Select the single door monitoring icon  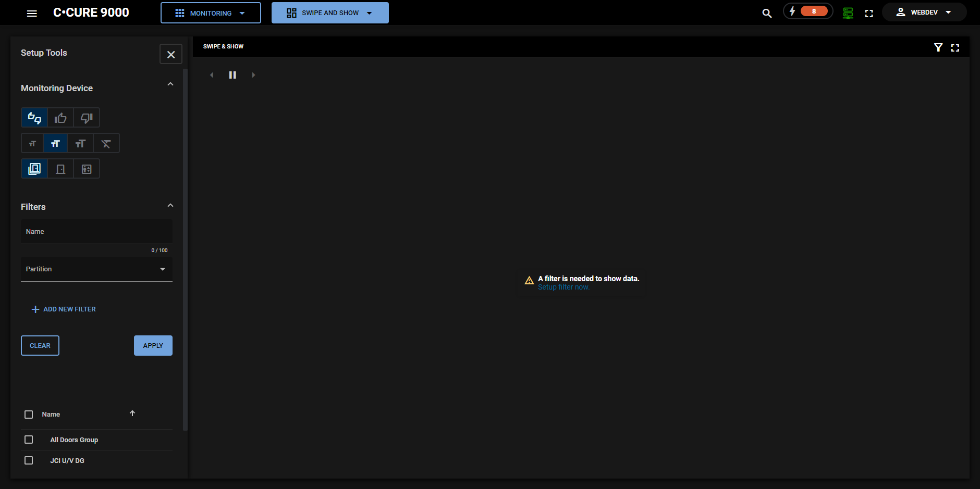pos(60,168)
